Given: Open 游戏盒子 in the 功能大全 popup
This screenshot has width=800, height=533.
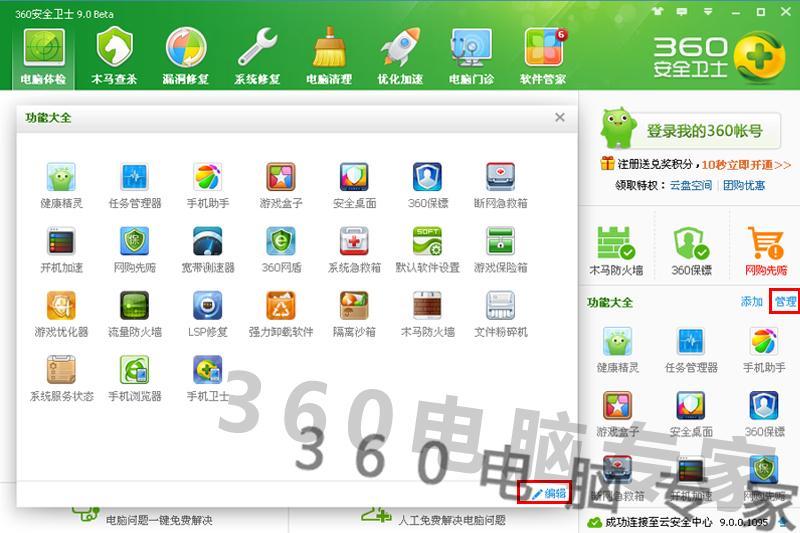Looking at the screenshot, I should [x=281, y=186].
